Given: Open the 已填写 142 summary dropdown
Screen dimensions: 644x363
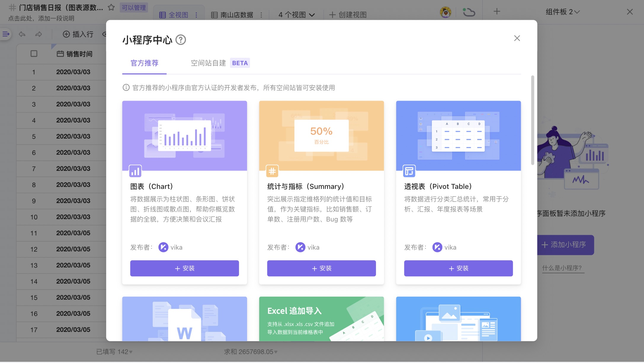Looking at the screenshot, I should pyautogui.click(x=114, y=352).
